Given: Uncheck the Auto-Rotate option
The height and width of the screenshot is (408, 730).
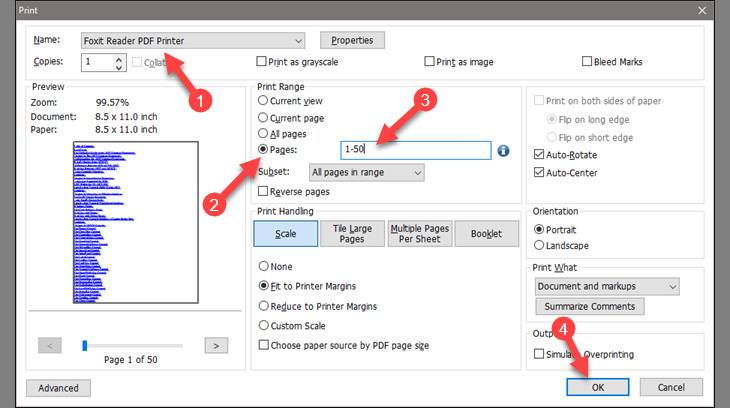Looking at the screenshot, I should pos(541,156).
